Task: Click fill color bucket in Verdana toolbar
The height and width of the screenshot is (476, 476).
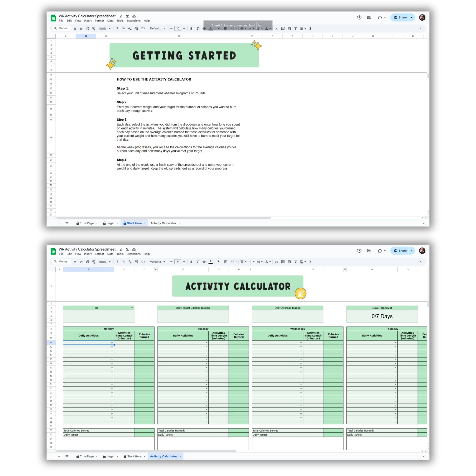Action: click(218, 261)
